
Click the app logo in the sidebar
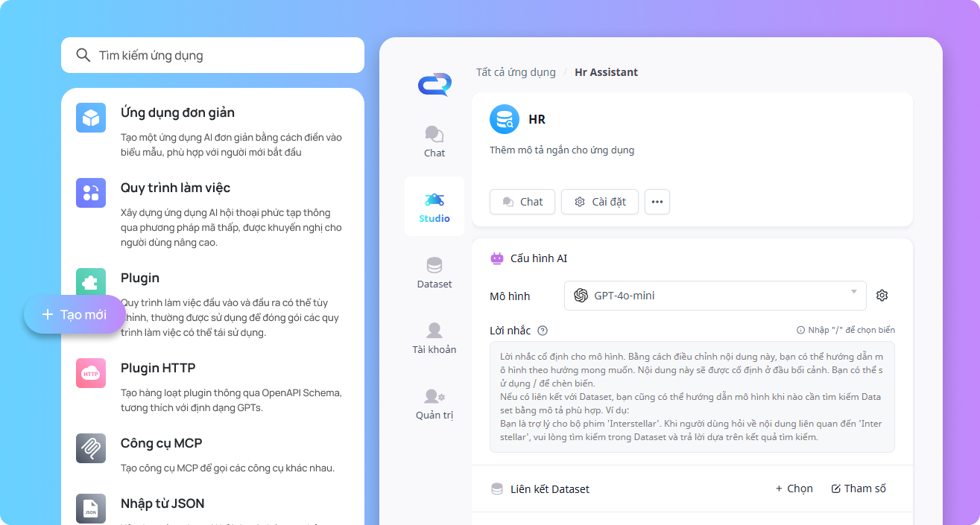click(x=434, y=84)
